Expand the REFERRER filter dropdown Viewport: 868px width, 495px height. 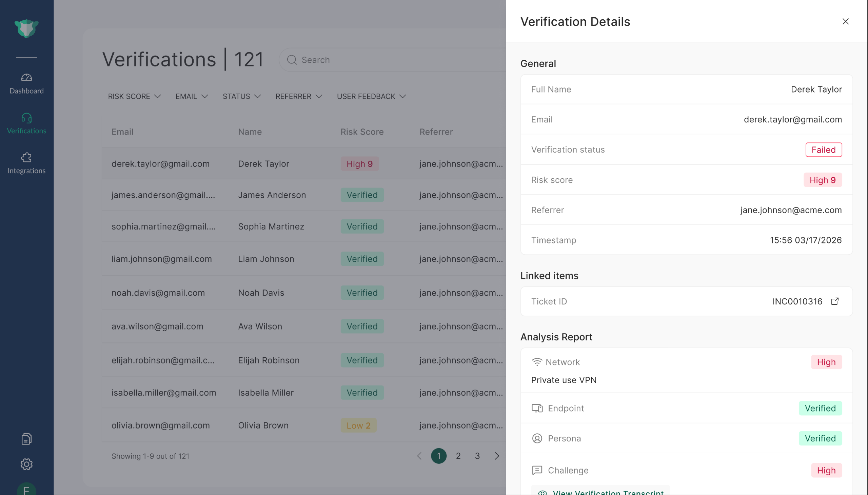[x=298, y=97]
